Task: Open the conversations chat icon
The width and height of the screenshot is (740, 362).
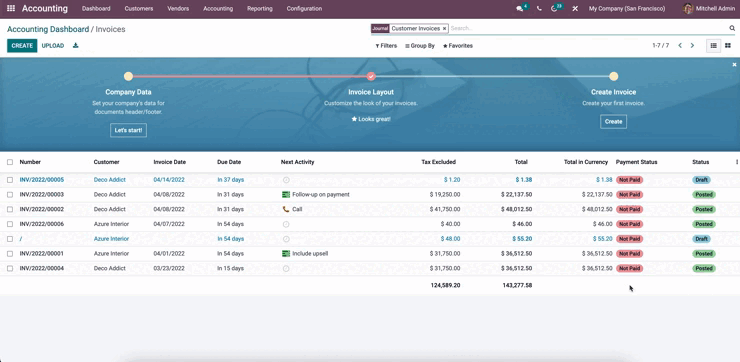Action: (x=520, y=8)
